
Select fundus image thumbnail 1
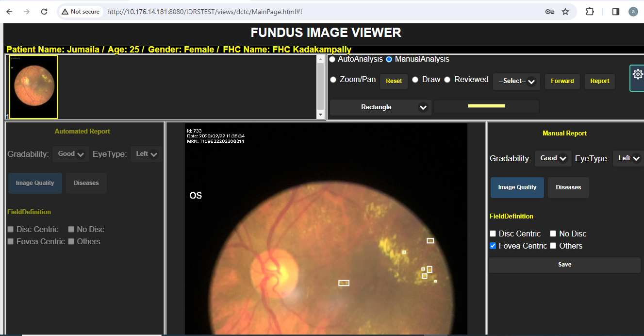click(33, 87)
